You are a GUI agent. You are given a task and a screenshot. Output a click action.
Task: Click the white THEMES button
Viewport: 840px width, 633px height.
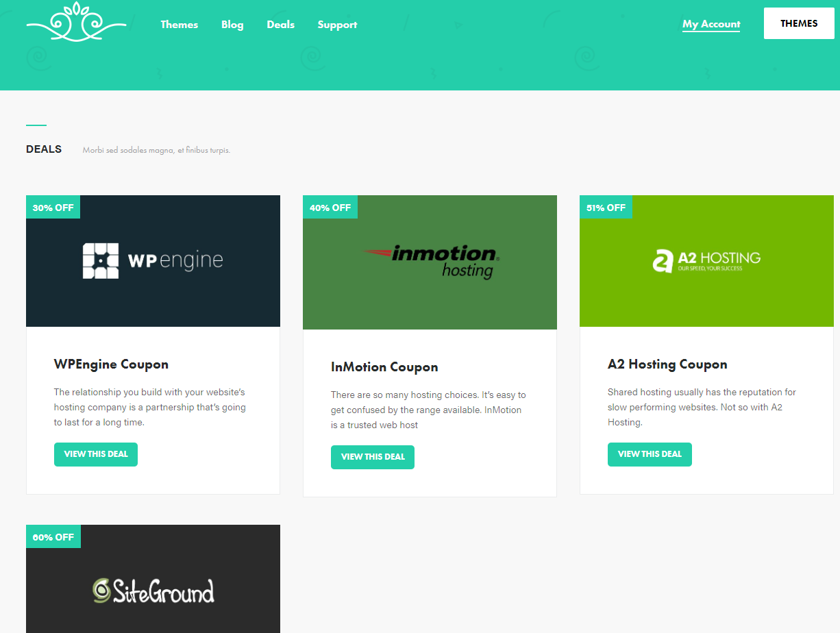click(x=798, y=24)
